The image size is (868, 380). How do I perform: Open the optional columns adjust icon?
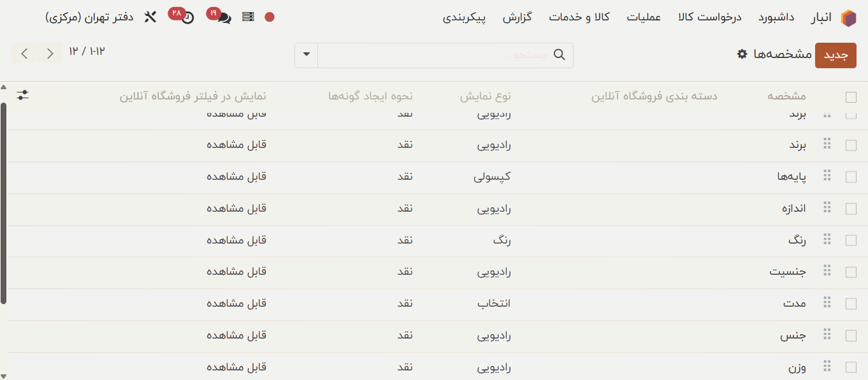point(23,95)
